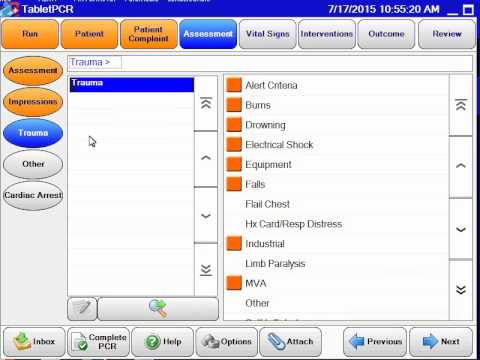Click the pencil edit button

(82, 309)
